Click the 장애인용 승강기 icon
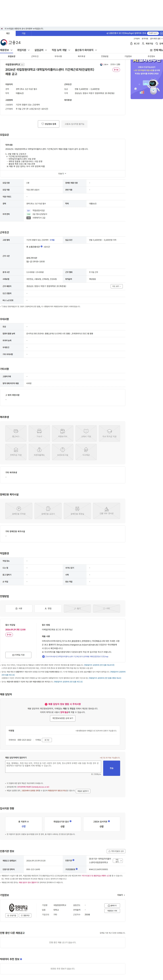163x980 pixels. point(48,511)
